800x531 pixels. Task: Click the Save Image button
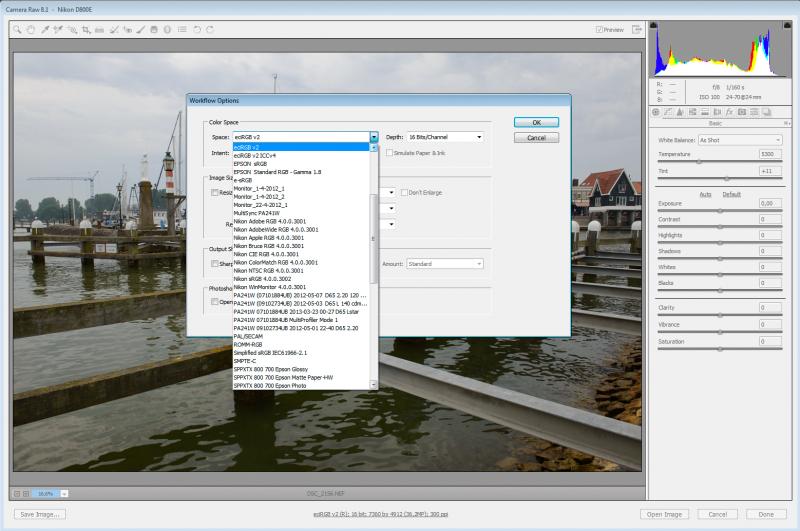[40, 515]
